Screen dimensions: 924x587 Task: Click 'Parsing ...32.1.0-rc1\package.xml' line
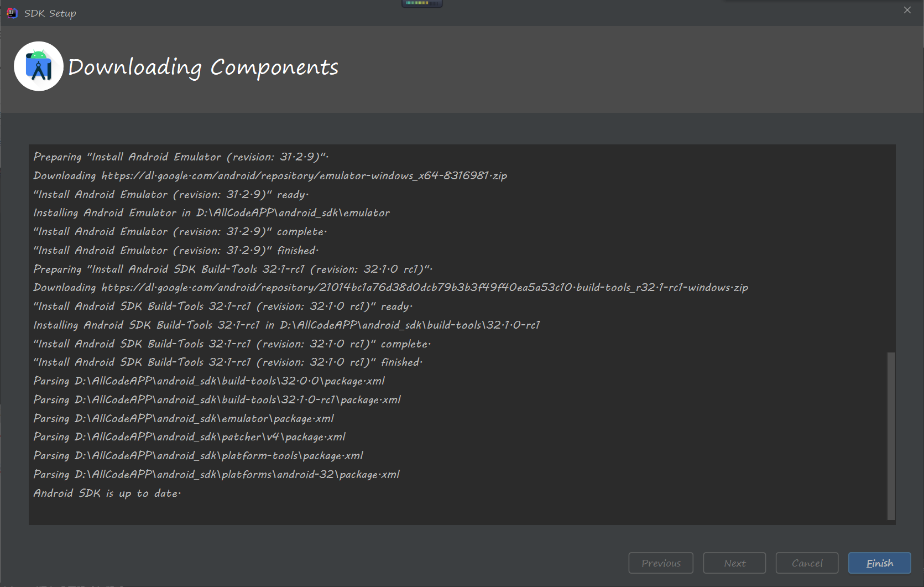pos(217,399)
